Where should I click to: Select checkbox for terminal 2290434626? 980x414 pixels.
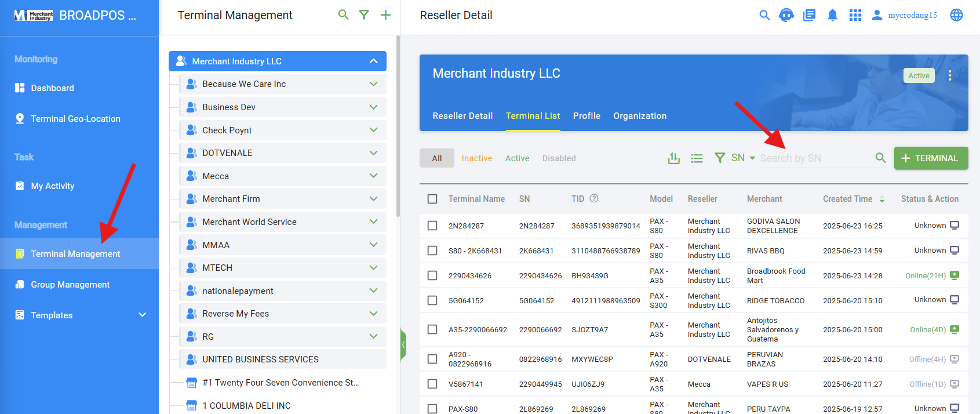pos(432,275)
